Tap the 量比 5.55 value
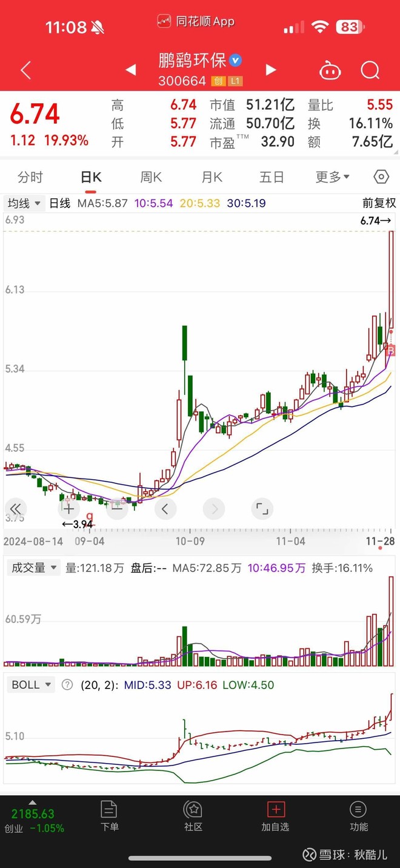400x868 pixels. click(x=379, y=105)
